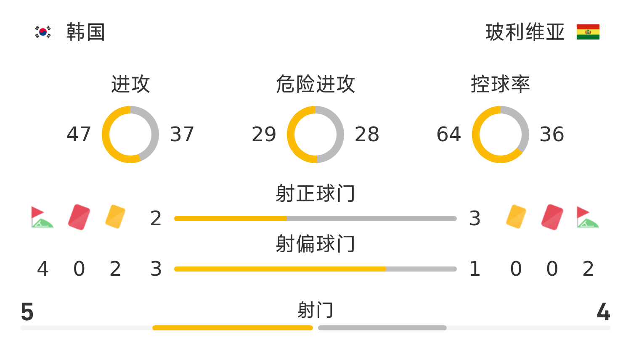
Task: Click the 进攻 donut chart
Action: click(130, 135)
